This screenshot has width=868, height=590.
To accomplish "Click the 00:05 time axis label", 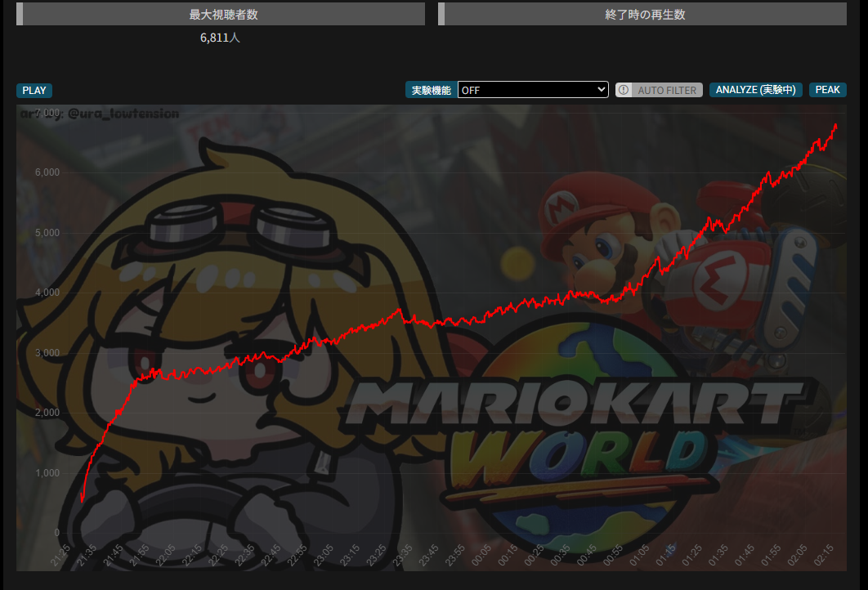I will 481,555.
